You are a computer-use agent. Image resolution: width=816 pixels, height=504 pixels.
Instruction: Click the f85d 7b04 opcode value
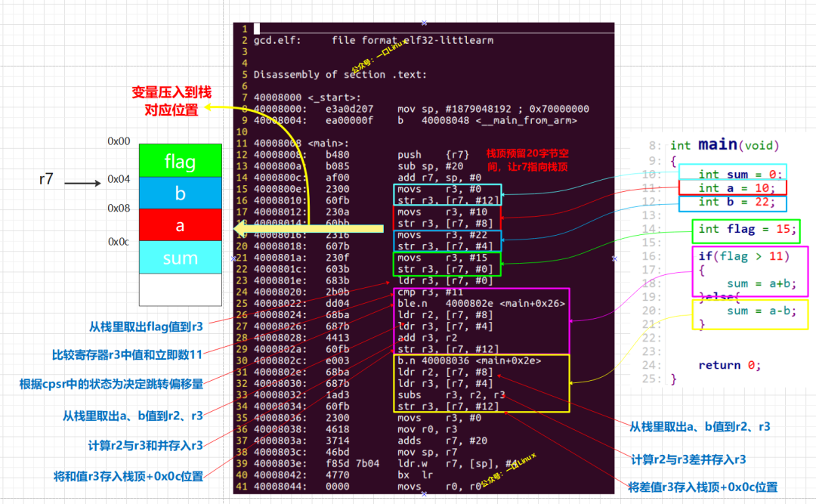[x=352, y=464]
